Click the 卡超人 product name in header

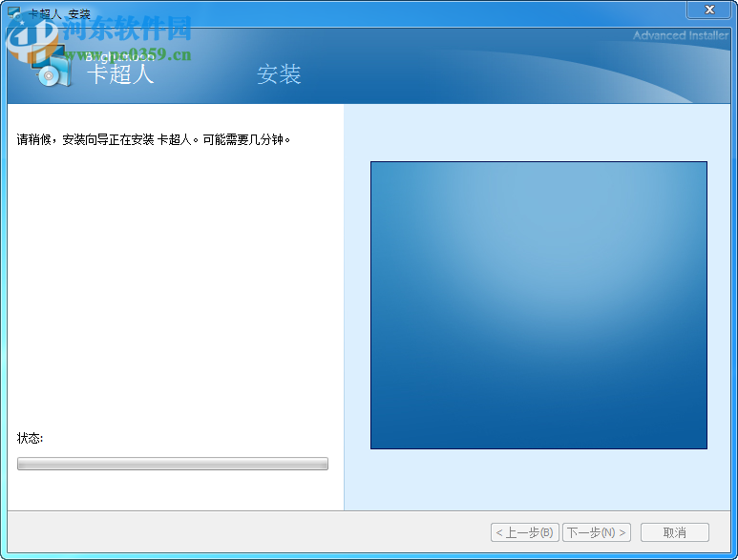[121, 74]
